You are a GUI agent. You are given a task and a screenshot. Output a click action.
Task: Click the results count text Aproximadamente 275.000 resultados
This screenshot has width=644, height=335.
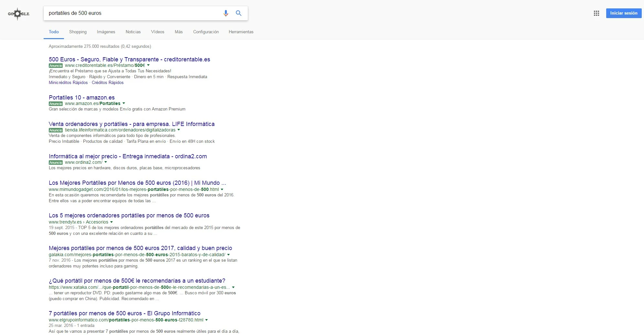coord(100,46)
